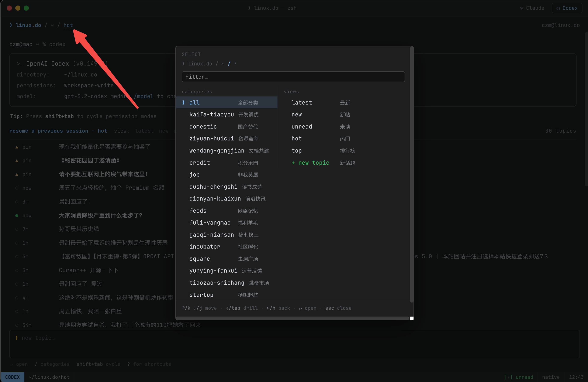This screenshot has width=588, height=382.
Task: Click the ~/linux.do/hot path in status bar
Action: pos(49,377)
